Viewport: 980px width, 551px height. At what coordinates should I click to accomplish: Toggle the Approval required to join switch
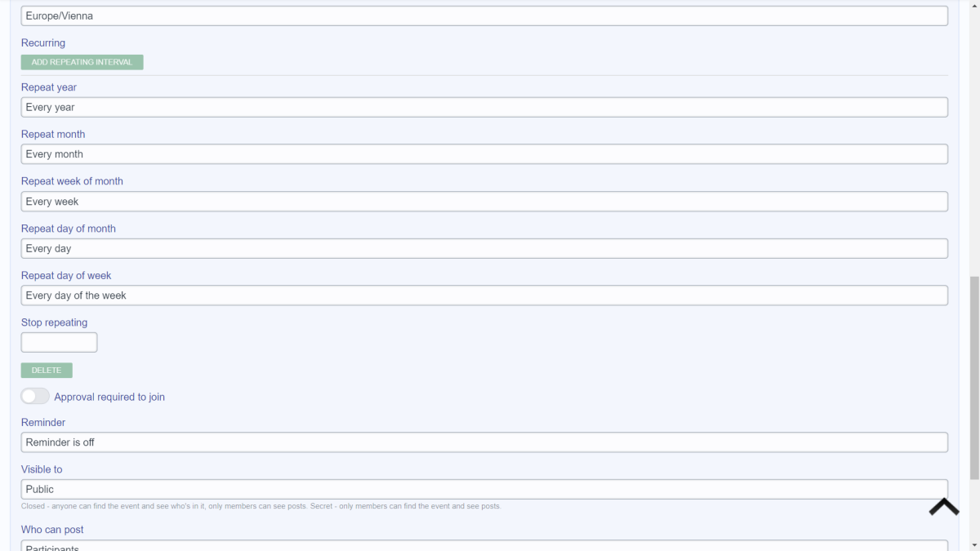click(x=35, y=396)
